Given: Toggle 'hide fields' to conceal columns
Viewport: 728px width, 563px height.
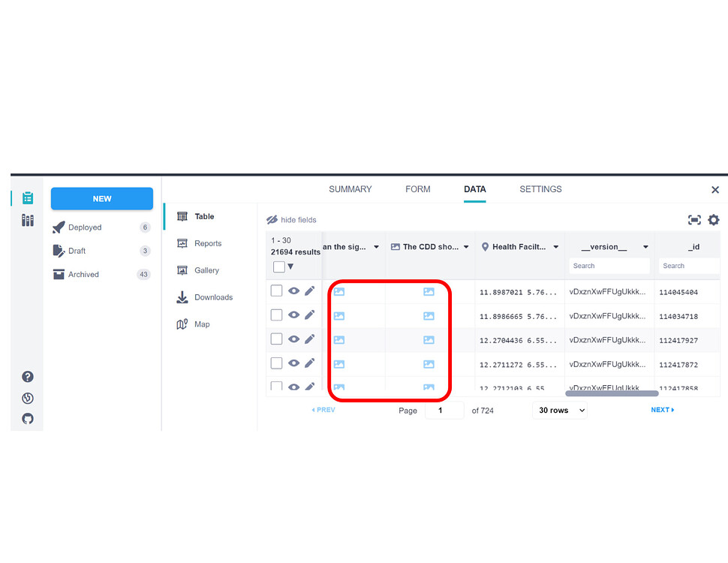Looking at the screenshot, I should click(291, 219).
